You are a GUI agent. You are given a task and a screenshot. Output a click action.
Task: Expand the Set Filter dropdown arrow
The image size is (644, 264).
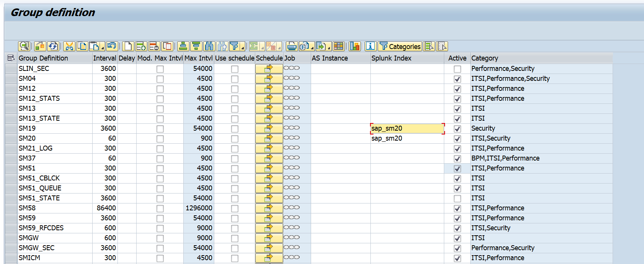pyautogui.click(x=243, y=49)
